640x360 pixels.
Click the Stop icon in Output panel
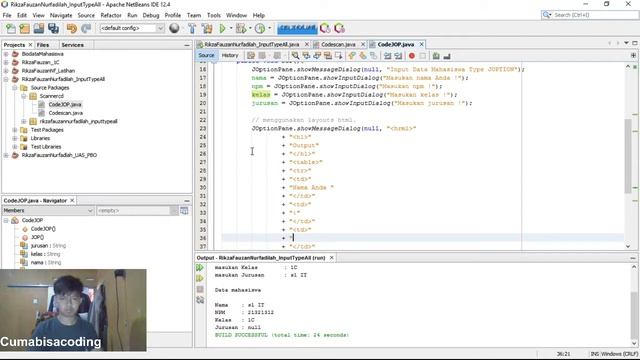(200, 289)
